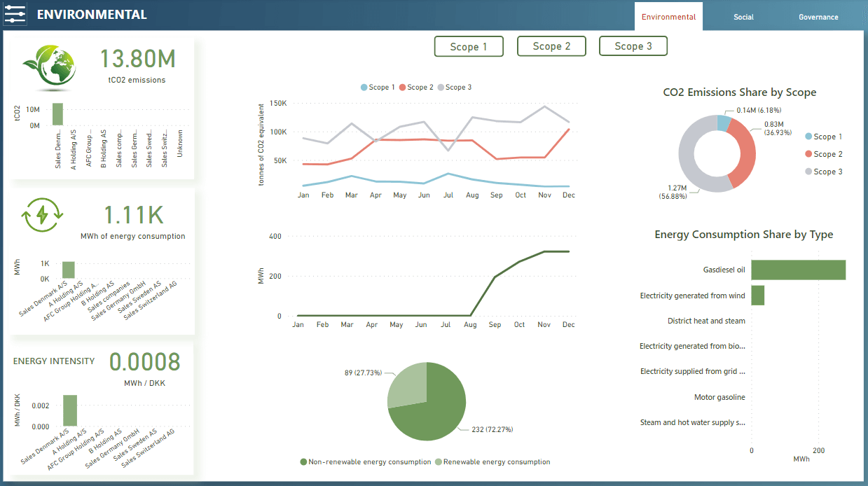Toggle the Scope 2 filter button

point(551,46)
